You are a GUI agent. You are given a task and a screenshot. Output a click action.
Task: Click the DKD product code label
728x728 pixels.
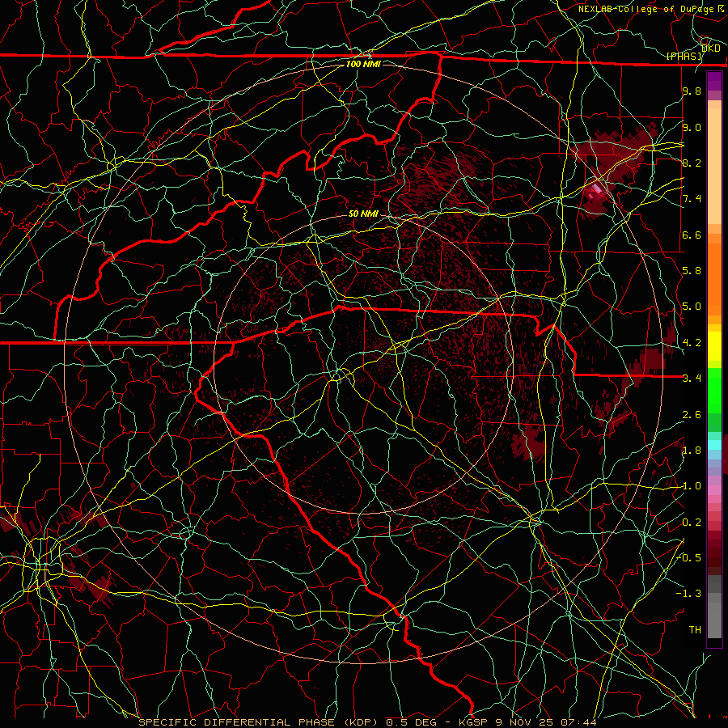click(710, 49)
